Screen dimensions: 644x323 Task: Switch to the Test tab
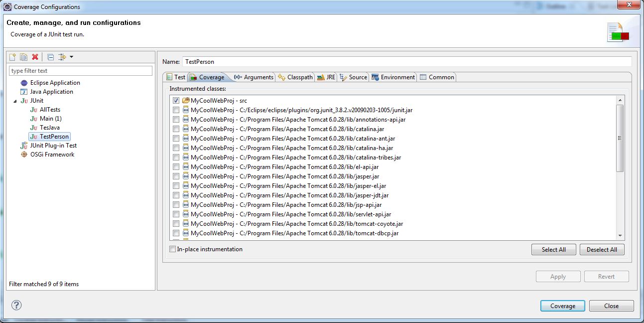175,77
